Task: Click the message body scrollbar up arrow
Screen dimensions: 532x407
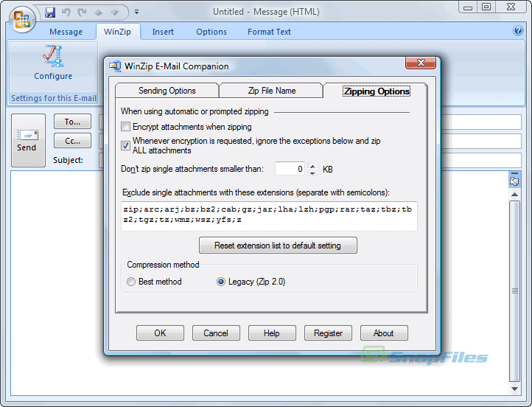Action: (515, 194)
